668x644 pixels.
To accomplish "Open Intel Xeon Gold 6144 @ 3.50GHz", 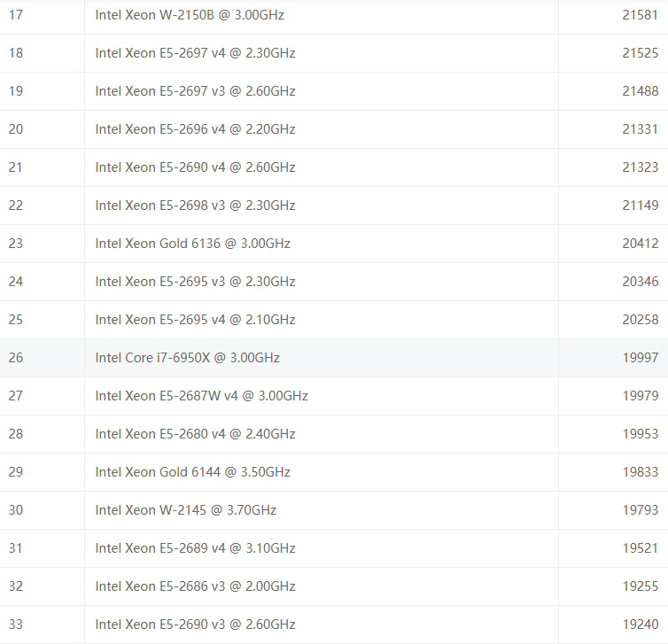I will (x=192, y=472).
